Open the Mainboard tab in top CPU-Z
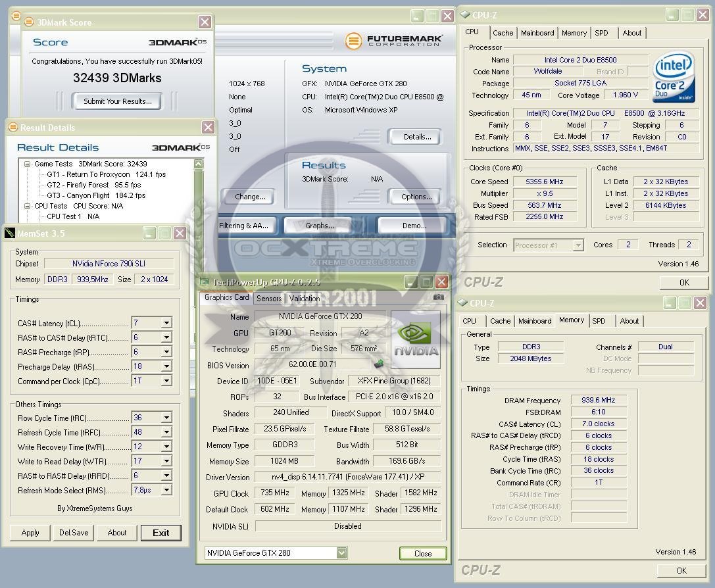 [537, 33]
